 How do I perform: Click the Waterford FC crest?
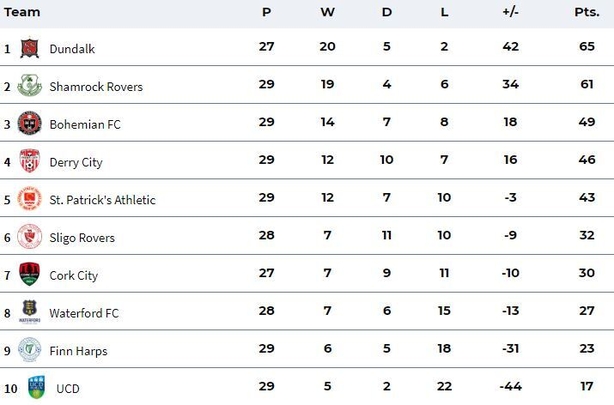[x=29, y=312]
